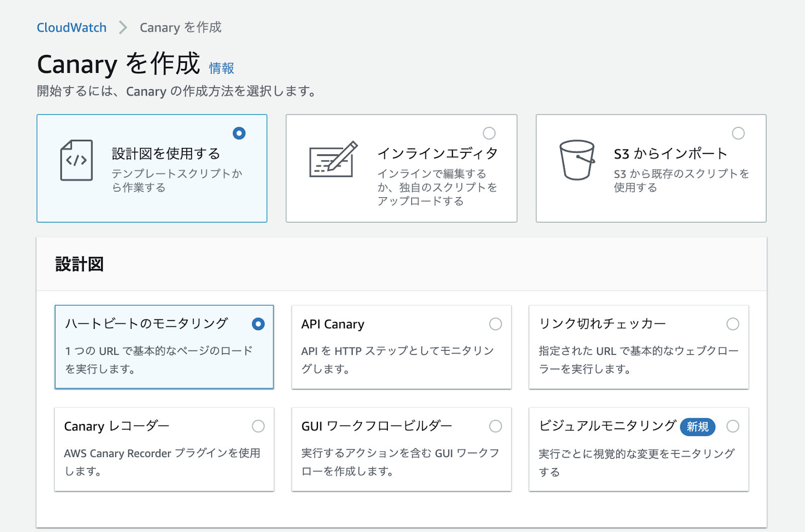Select the 設計図を使用する radio button

[239, 133]
